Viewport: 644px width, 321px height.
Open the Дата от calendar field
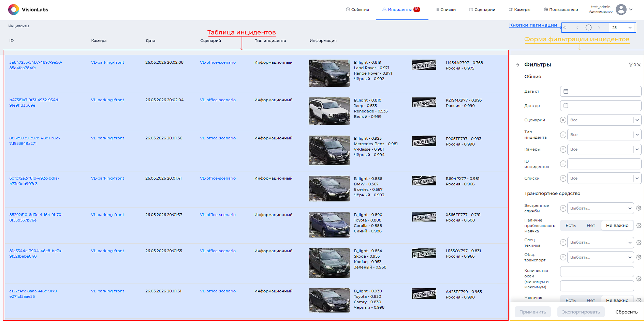(601, 91)
